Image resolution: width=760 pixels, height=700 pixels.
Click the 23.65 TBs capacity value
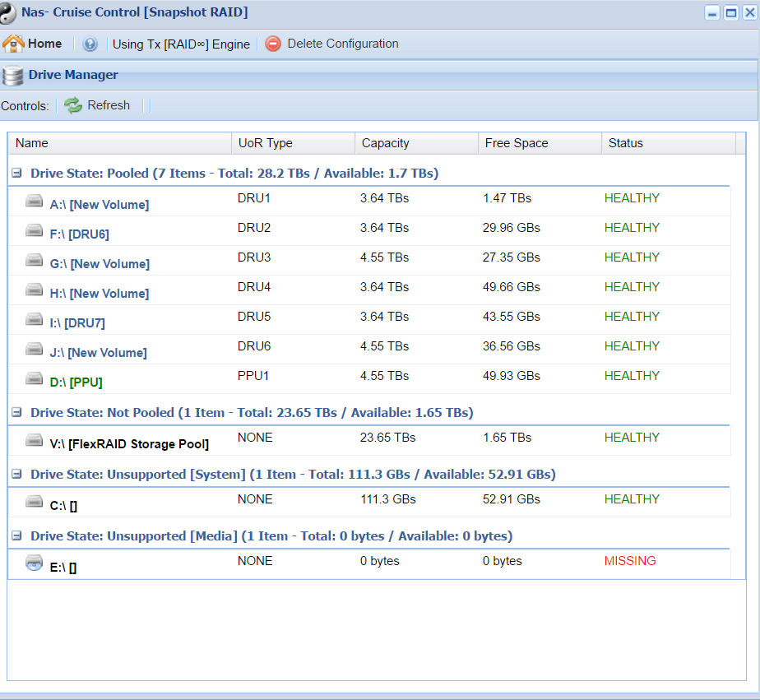(x=387, y=438)
